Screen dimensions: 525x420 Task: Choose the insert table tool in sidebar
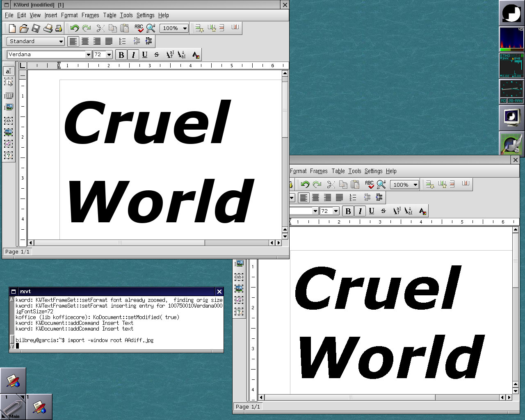[8, 96]
